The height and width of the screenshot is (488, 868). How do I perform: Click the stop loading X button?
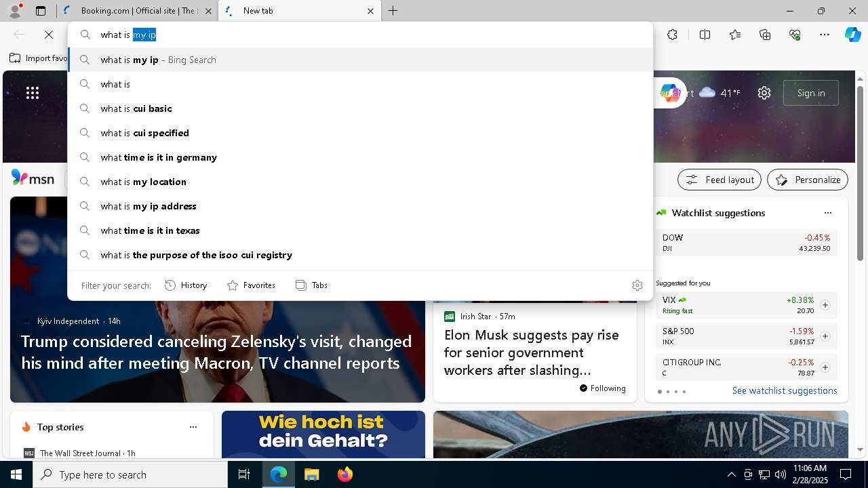click(49, 35)
